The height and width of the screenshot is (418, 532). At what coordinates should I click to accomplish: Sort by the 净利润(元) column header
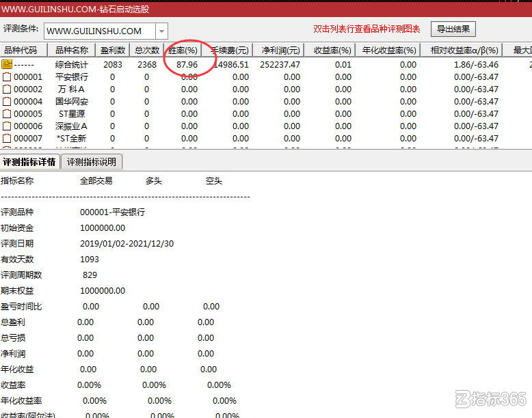[278, 51]
